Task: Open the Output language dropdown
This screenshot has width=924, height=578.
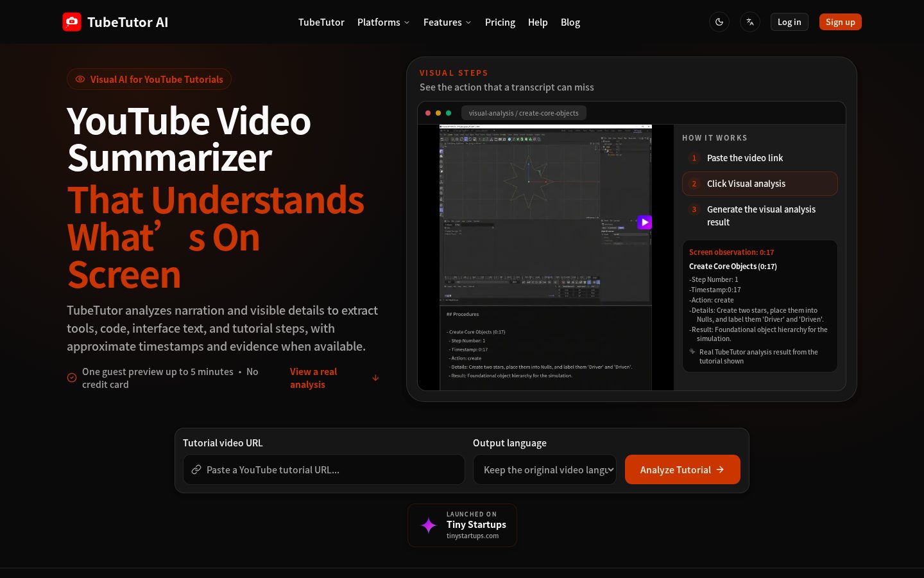Action: point(545,469)
